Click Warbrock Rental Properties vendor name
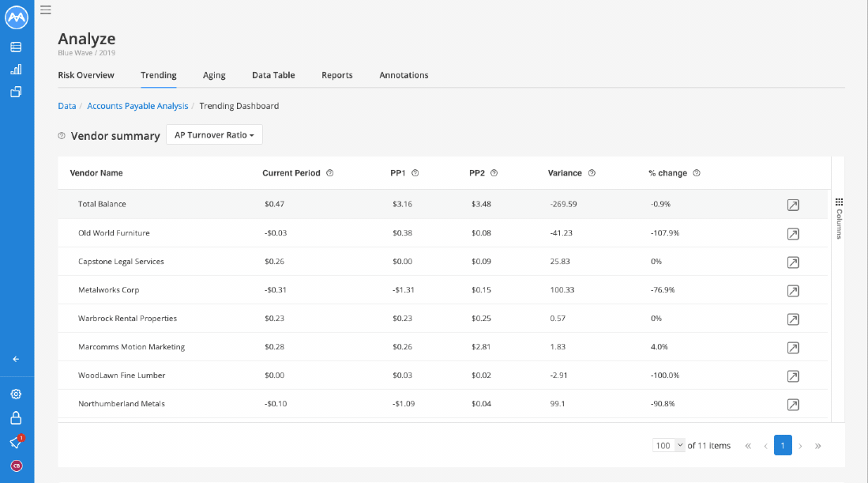The image size is (868, 483). pos(127,319)
